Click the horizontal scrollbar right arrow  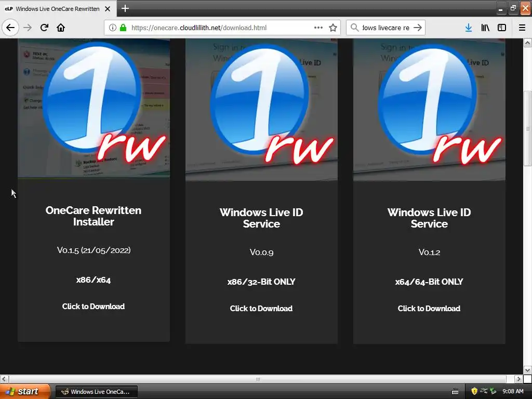click(519, 379)
